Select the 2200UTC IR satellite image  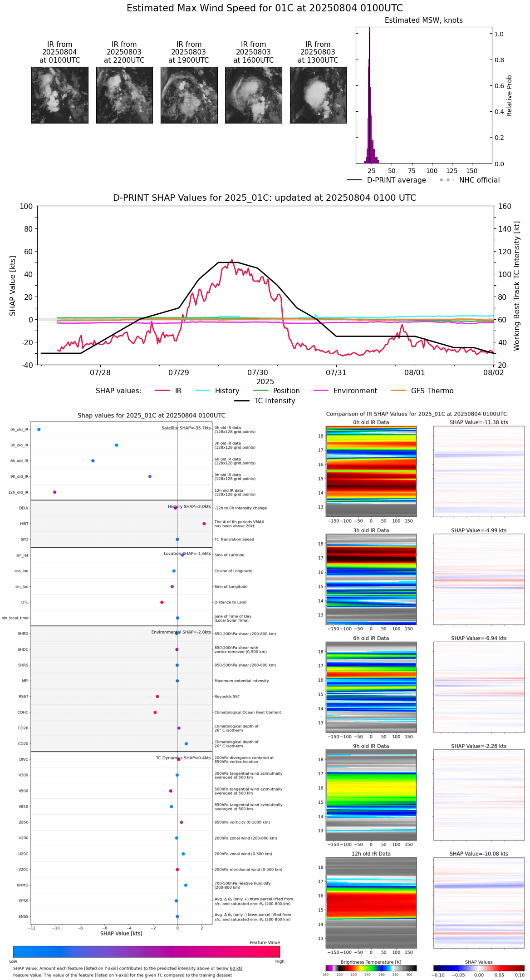click(124, 95)
